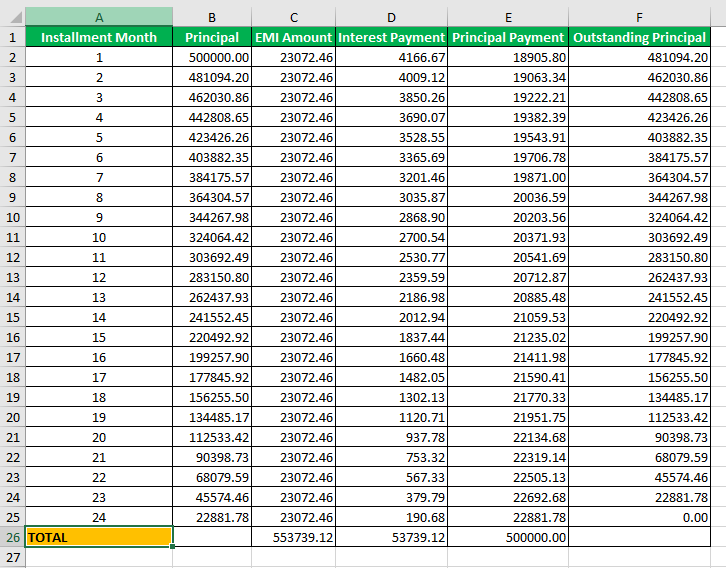
Task: Select row 1 header
Action: pyautogui.click(x=13, y=37)
